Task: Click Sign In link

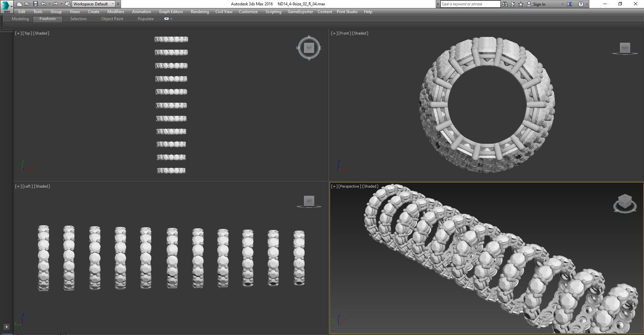Action: [x=539, y=4]
